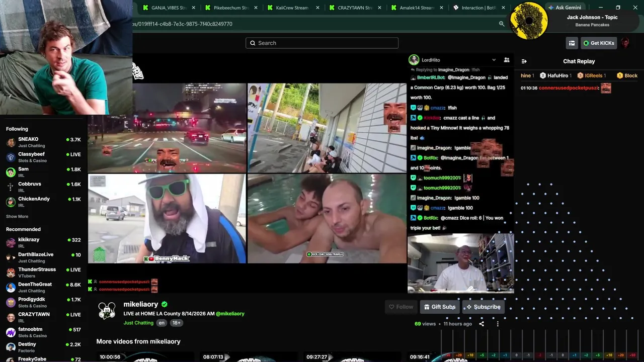Click the @mikeliaory mention link
Screen dimensions: 644x362
pos(230,314)
